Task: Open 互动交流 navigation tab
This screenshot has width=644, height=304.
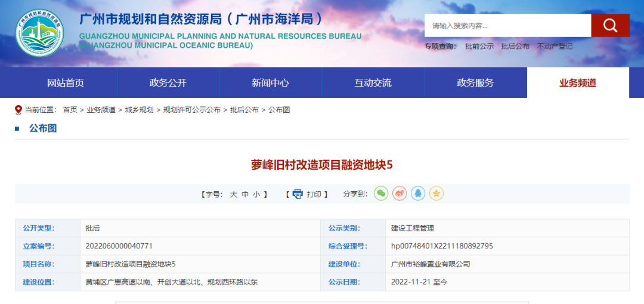Action: [x=373, y=82]
